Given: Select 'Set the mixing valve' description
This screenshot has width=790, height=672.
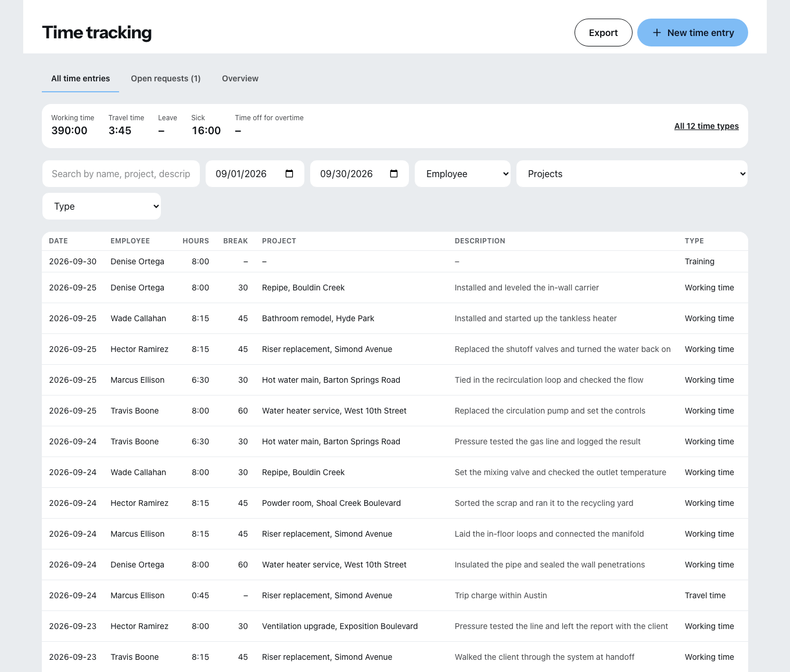Looking at the screenshot, I should (x=560, y=472).
